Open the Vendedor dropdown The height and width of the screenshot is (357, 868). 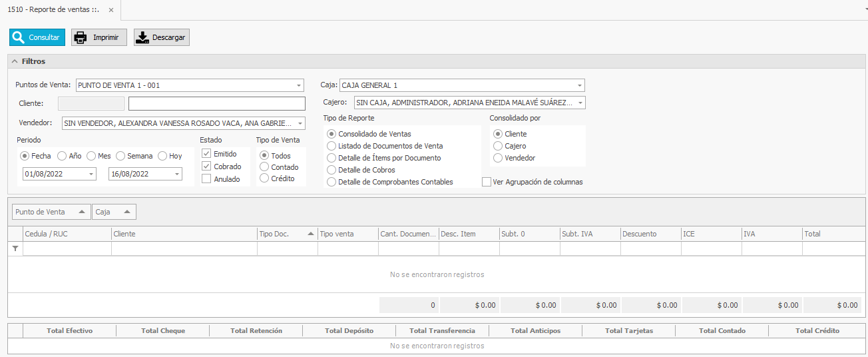tap(299, 123)
